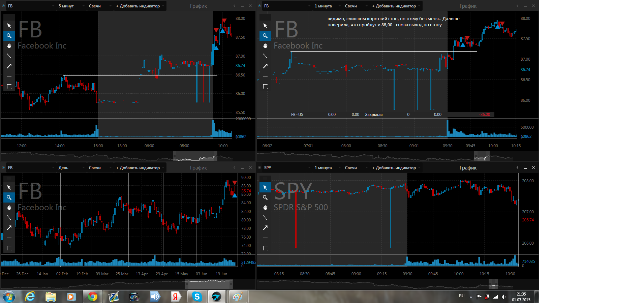644x307 pixels.
Task: Click the Закрытая position status text
Action: [x=374, y=115]
